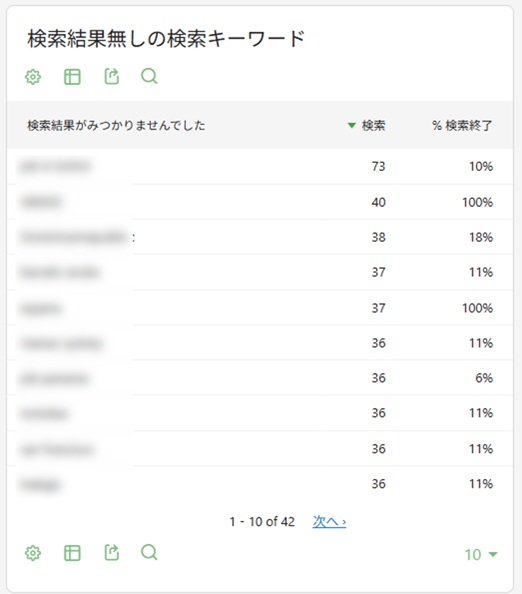Click the row showing 36 searches and 6%

click(x=260, y=378)
